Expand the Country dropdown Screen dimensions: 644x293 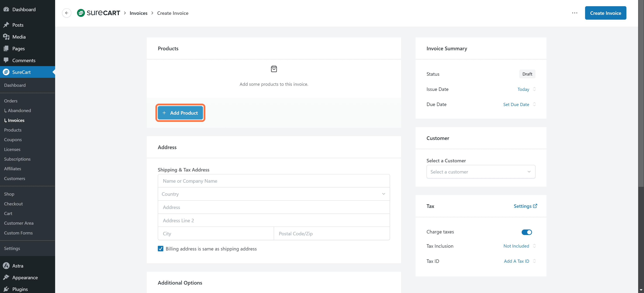click(x=274, y=194)
